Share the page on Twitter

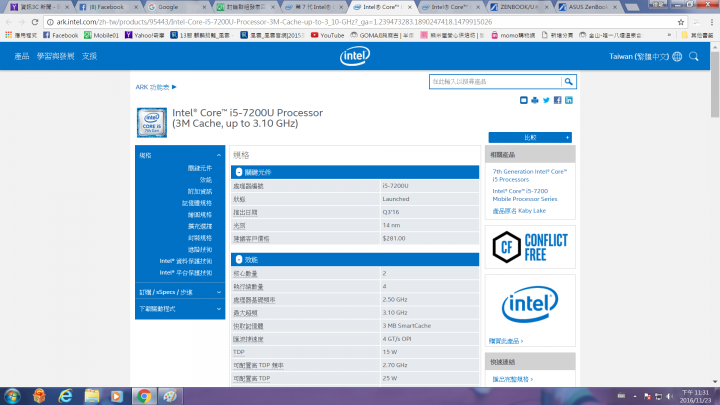(546, 100)
